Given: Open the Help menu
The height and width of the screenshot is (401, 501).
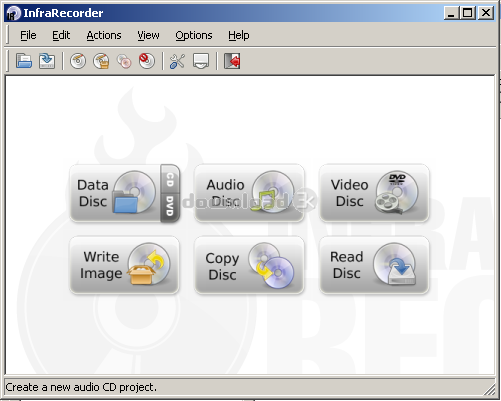Looking at the screenshot, I should [x=239, y=35].
